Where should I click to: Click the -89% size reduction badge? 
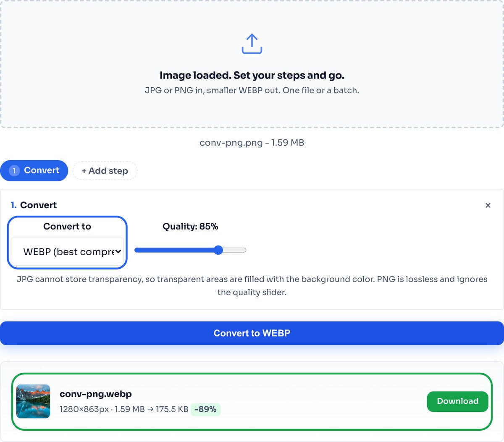pos(205,409)
